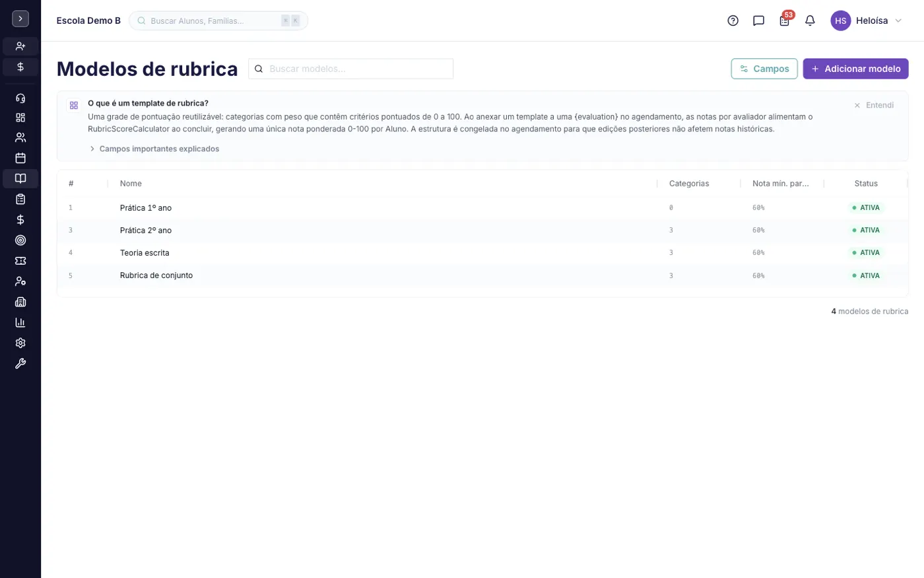Open the chat messages icon
924x578 pixels.
pyautogui.click(x=758, y=20)
